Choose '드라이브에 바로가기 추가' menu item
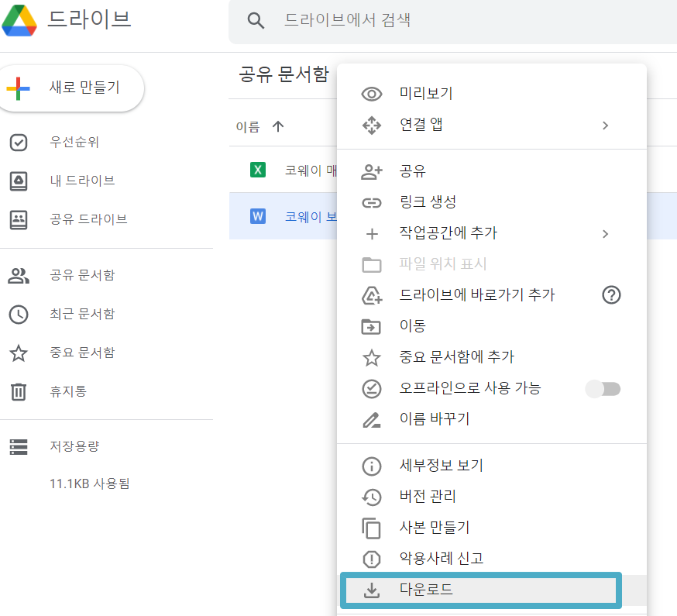This screenshot has width=677, height=616. tap(492, 294)
